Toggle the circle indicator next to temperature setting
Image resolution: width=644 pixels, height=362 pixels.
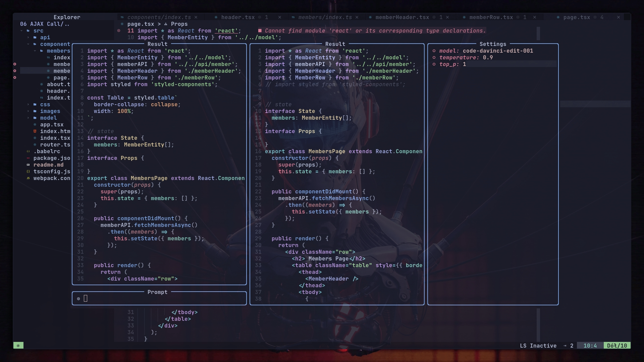[x=435, y=58]
